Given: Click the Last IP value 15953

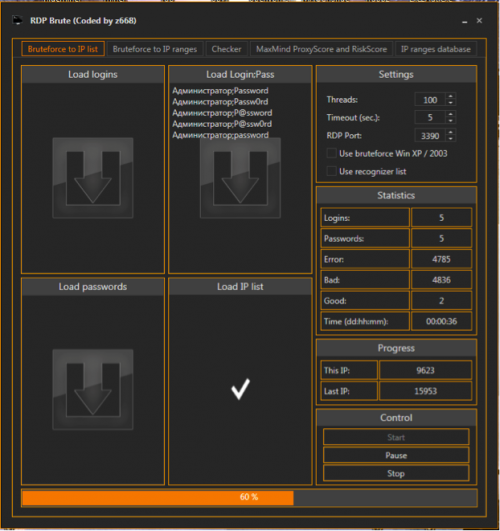Looking at the screenshot, I should click(x=425, y=391).
